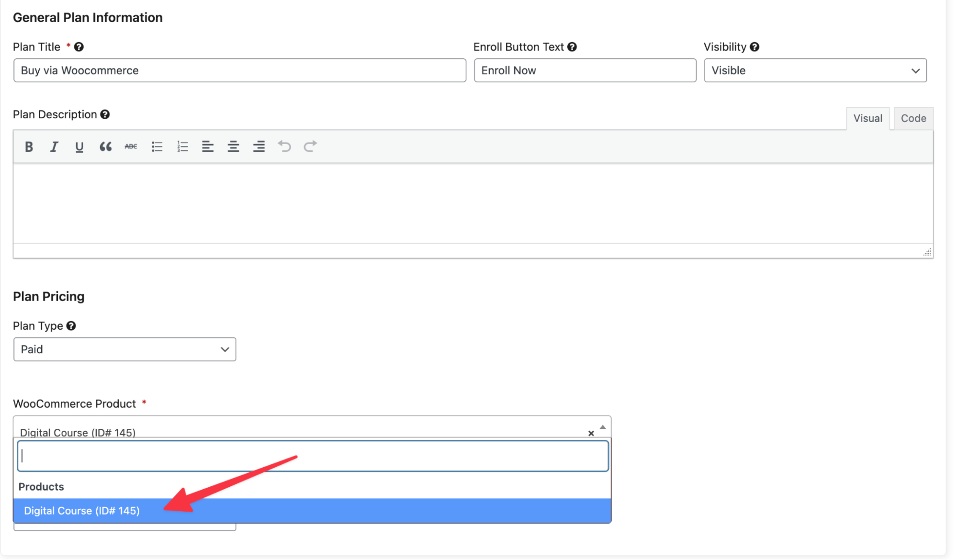Collapse the WooCommerce Product selector arrow
Viewport: 957px width, 560px height.
point(603,427)
